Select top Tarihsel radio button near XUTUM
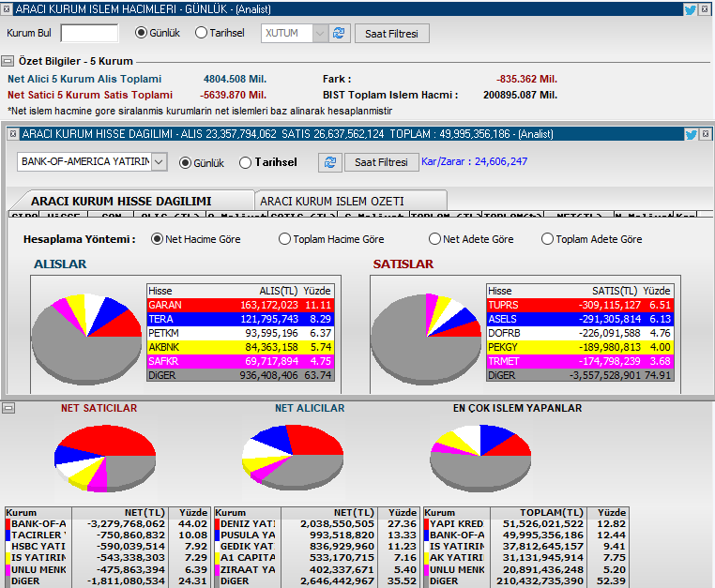The image size is (715, 588). pyautogui.click(x=201, y=33)
